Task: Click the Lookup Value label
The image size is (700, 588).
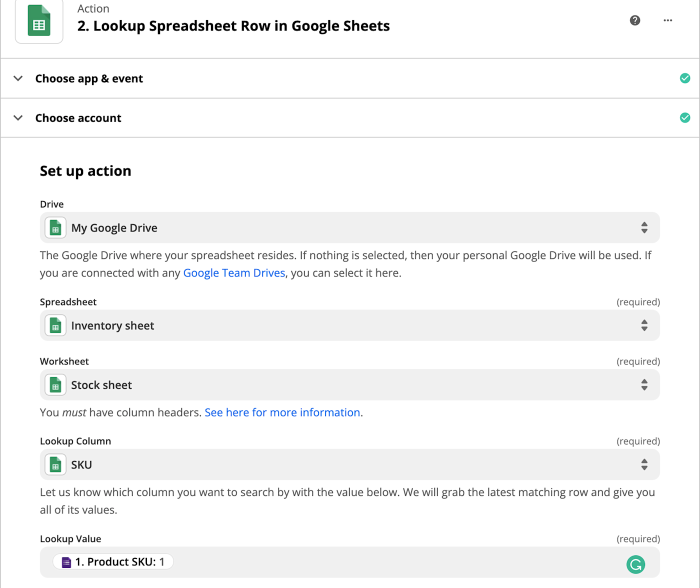Action: pyautogui.click(x=70, y=539)
